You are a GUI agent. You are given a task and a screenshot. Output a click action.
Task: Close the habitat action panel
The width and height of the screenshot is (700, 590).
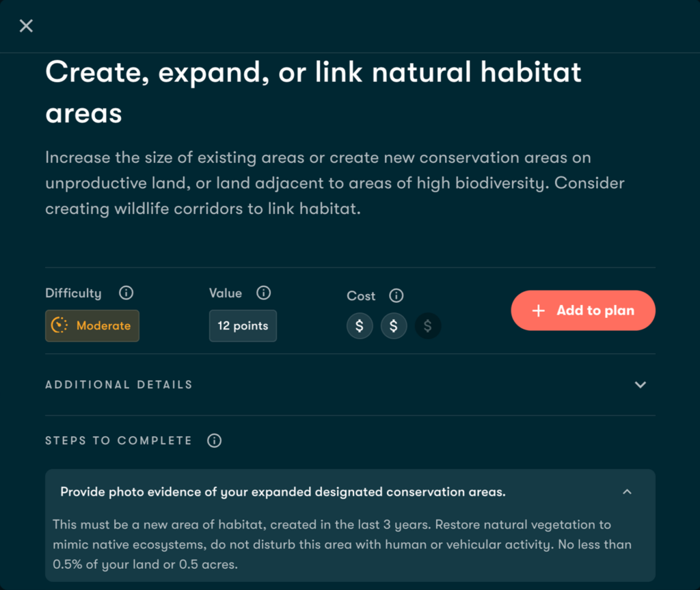click(x=26, y=26)
